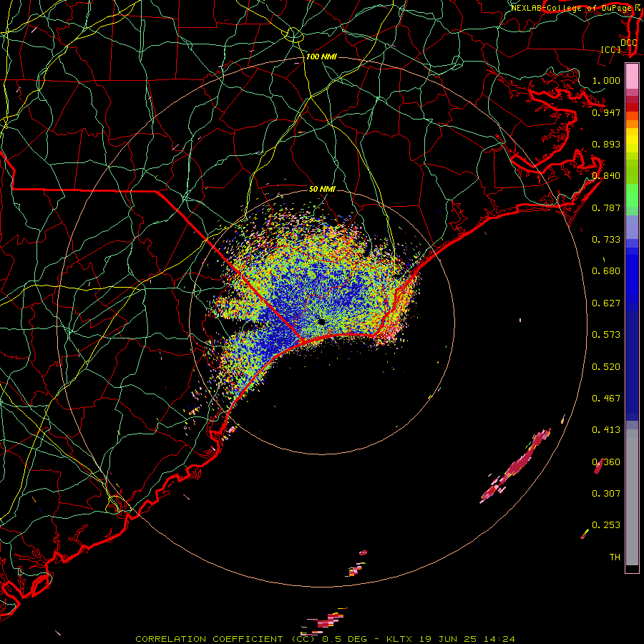Click the 0.307 scale value
The image size is (644, 644).
click(x=606, y=494)
